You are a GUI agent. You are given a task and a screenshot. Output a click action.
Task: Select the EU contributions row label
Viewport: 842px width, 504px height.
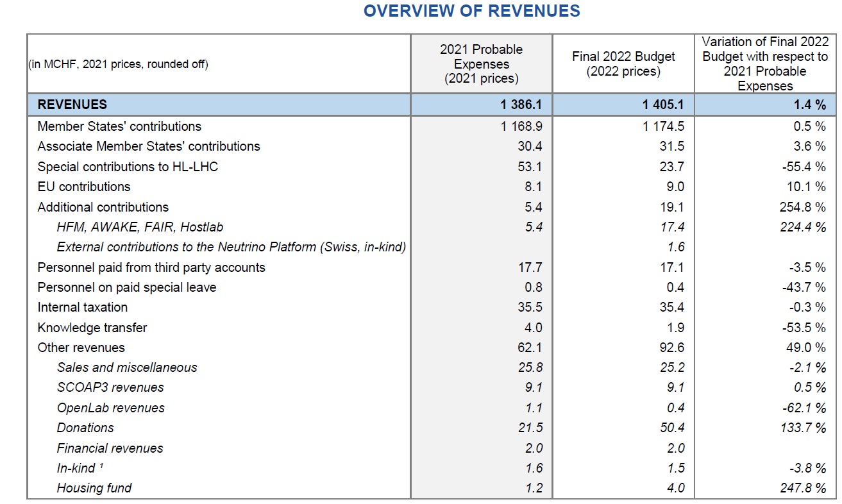tap(84, 187)
